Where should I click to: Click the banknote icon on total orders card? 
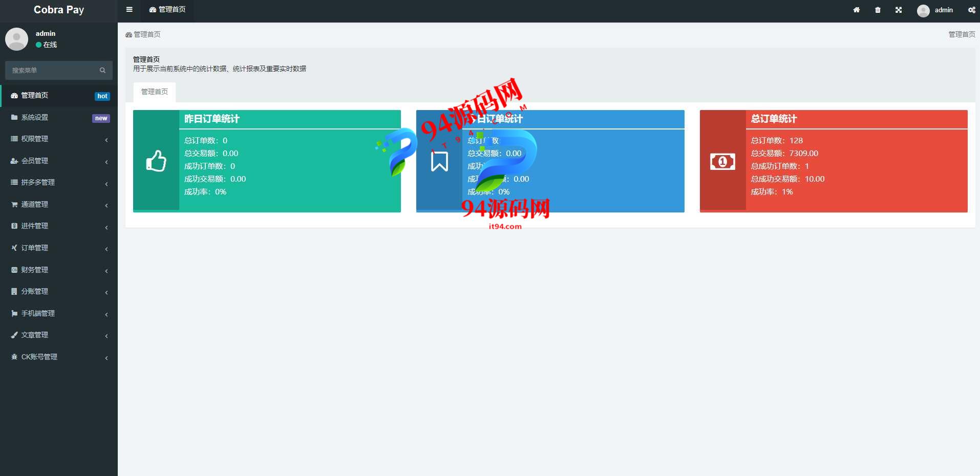coord(722,162)
